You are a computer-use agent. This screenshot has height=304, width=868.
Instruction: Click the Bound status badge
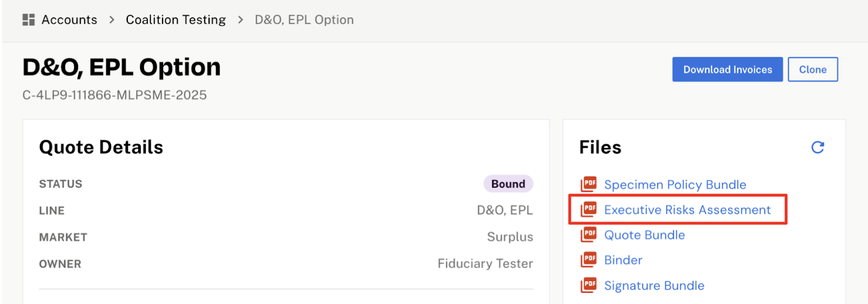pyautogui.click(x=508, y=184)
